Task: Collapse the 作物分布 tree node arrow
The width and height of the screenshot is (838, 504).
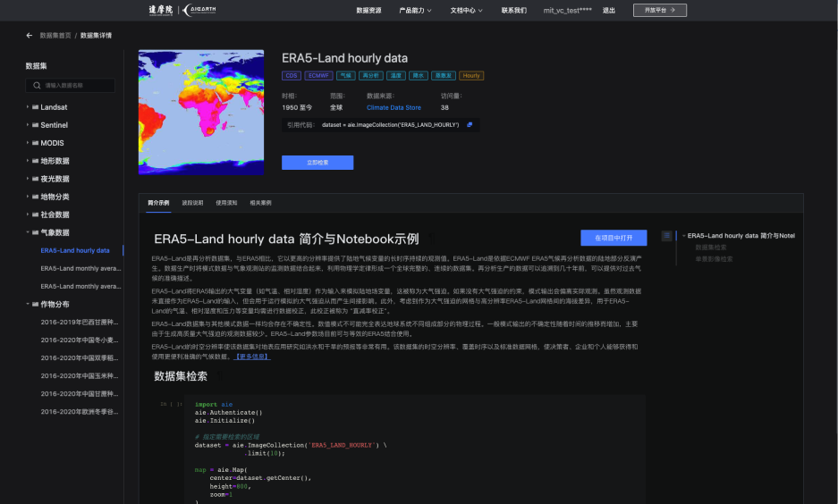Action: tap(27, 304)
